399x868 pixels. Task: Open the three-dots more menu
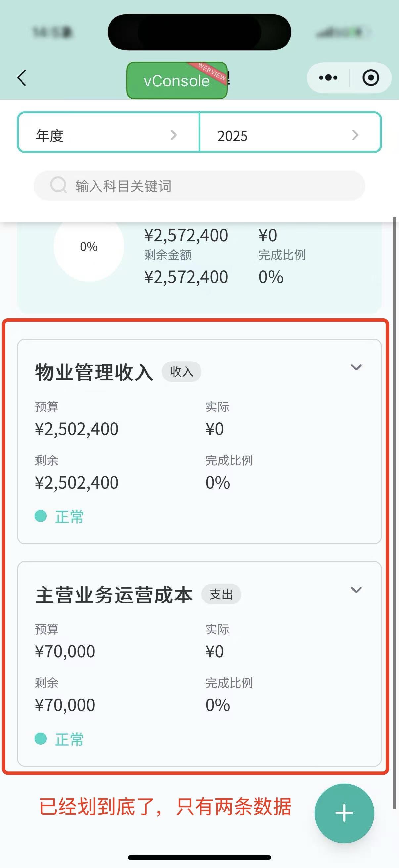click(x=328, y=78)
